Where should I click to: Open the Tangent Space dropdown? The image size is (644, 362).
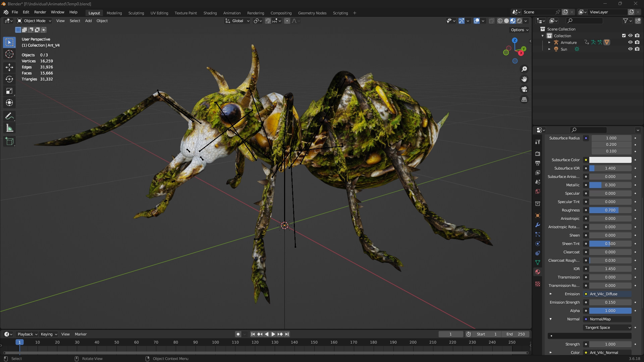click(607, 327)
